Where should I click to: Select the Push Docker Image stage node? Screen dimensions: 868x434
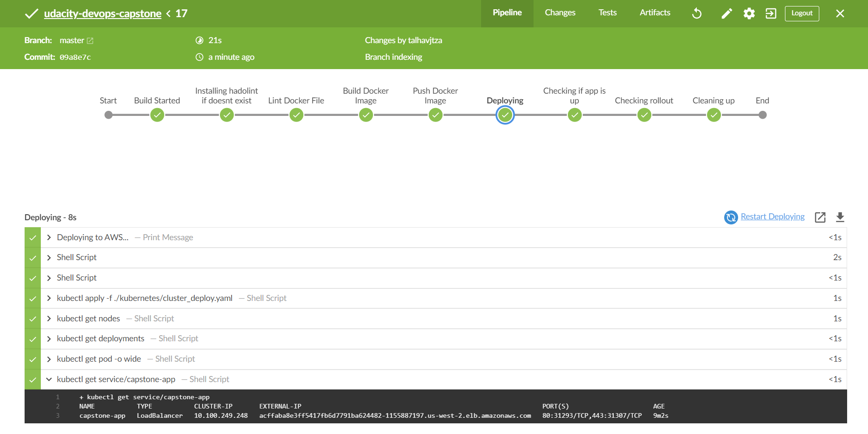436,115
